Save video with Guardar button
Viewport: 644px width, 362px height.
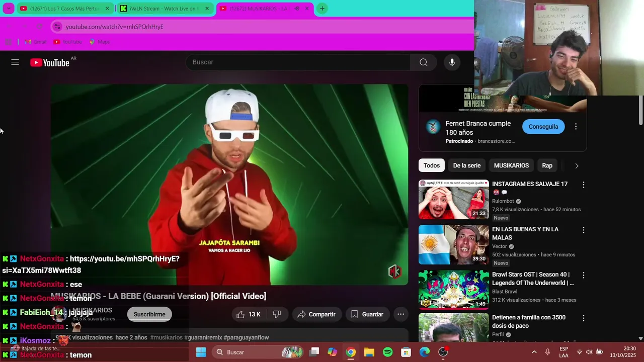pyautogui.click(x=367, y=314)
